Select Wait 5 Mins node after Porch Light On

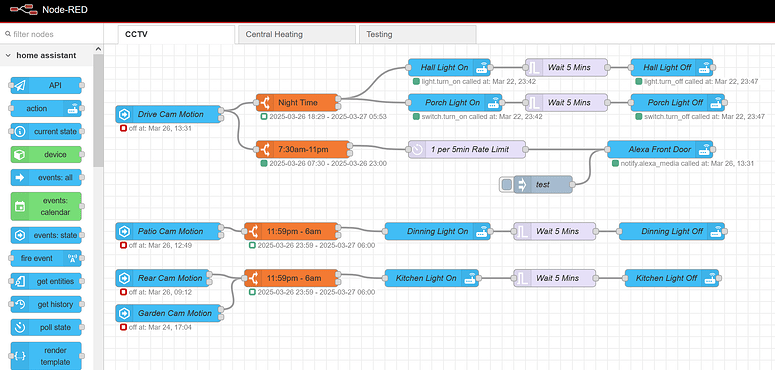(566, 103)
